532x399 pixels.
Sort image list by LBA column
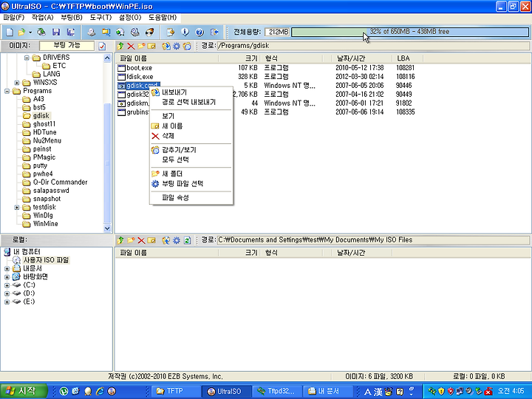pyautogui.click(x=407, y=58)
